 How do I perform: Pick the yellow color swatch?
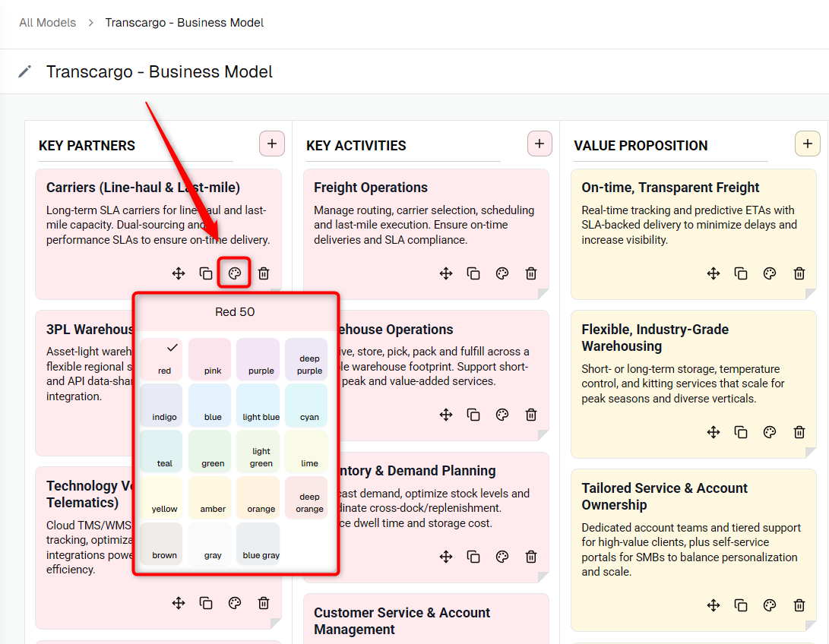[161, 497]
